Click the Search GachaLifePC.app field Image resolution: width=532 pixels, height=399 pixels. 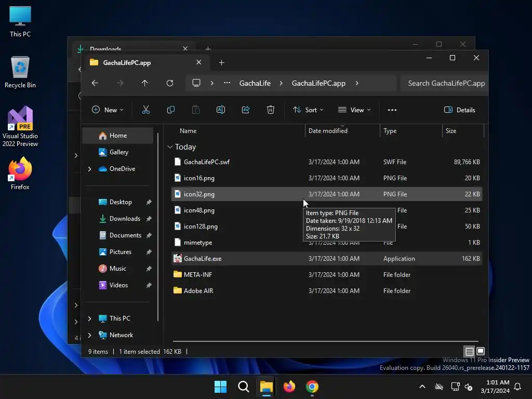click(x=444, y=83)
